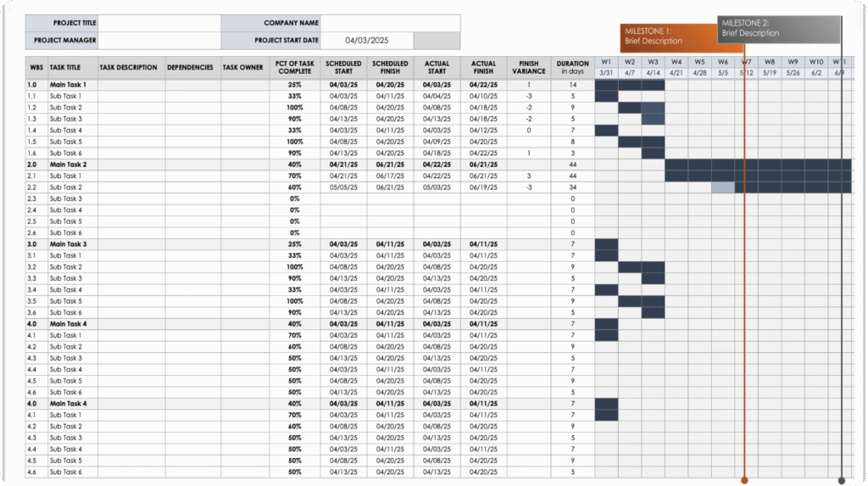Select the 'Main Task 2' title cell
Image resolution: width=868 pixels, height=486 pixels.
pyautogui.click(x=73, y=165)
